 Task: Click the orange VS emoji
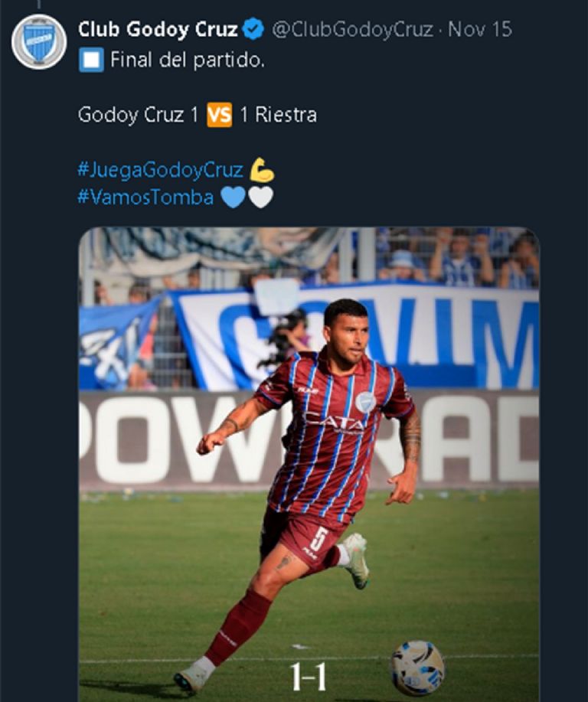(219, 116)
